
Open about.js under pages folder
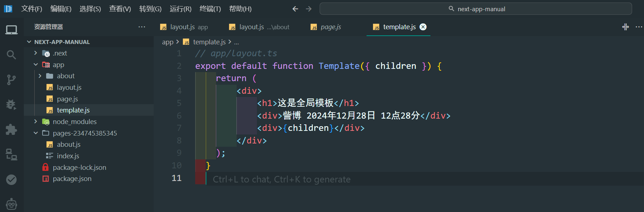tap(69, 144)
